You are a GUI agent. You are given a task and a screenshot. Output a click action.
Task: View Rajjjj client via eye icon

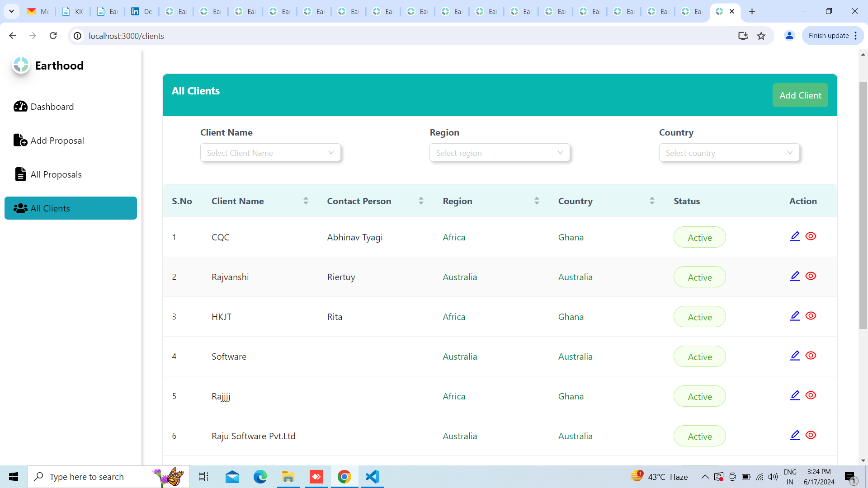pyautogui.click(x=811, y=395)
